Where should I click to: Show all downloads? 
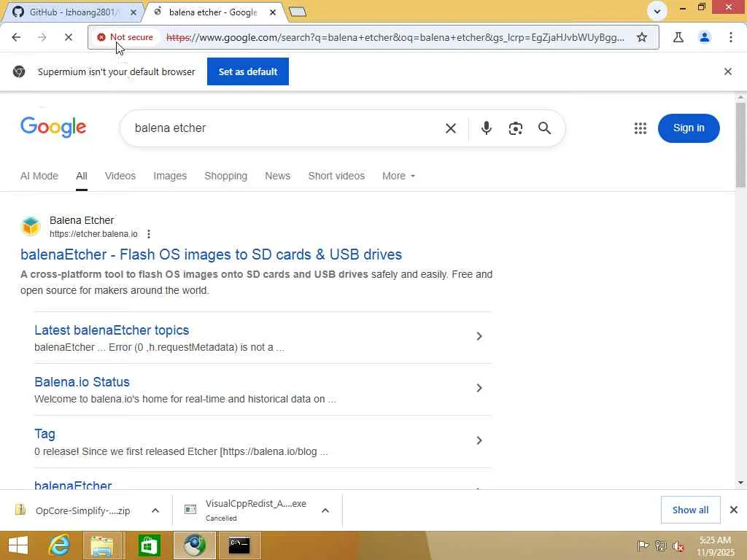click(690, 510)
